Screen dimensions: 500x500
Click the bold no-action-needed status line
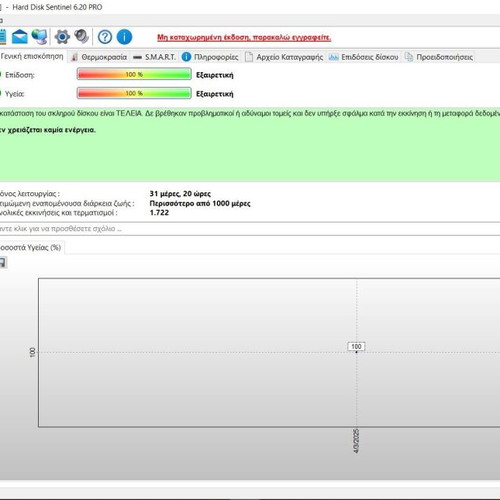click(47, 130)
